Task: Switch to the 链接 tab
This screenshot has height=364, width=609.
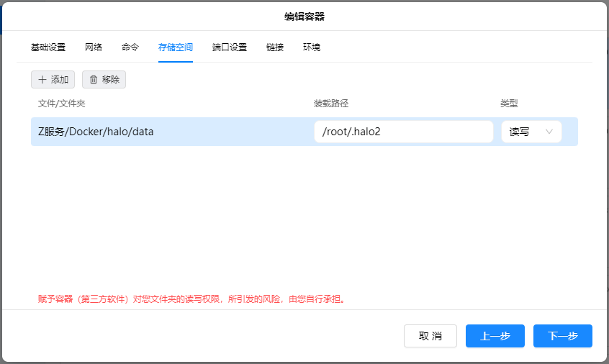Action: [x=275, y=47]
